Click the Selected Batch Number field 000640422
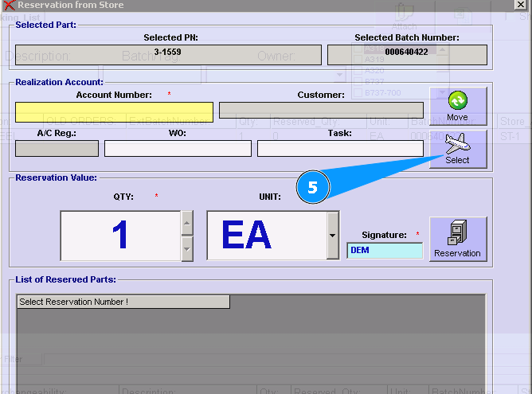 click(x=407, y=54)
